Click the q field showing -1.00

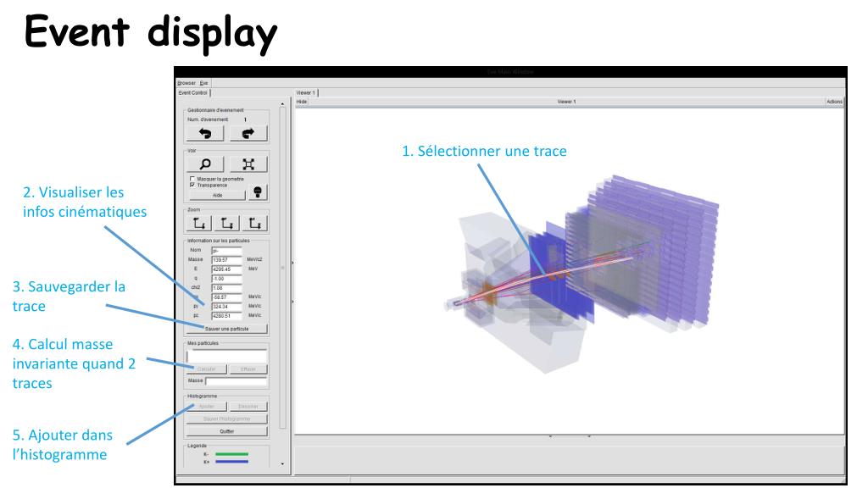(x=226, y=279)
